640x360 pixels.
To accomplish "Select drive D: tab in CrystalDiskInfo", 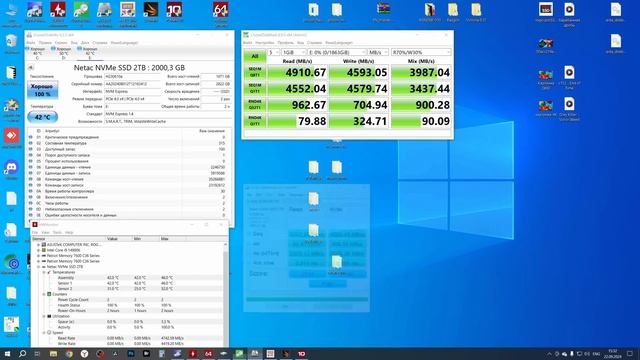I will click(x=63, y=53).
